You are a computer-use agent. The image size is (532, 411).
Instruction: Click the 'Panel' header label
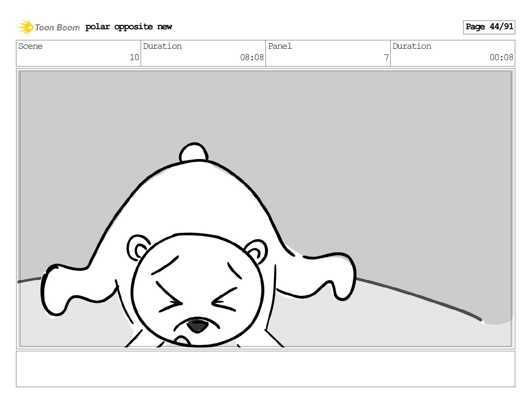click(x=280, y=46)
